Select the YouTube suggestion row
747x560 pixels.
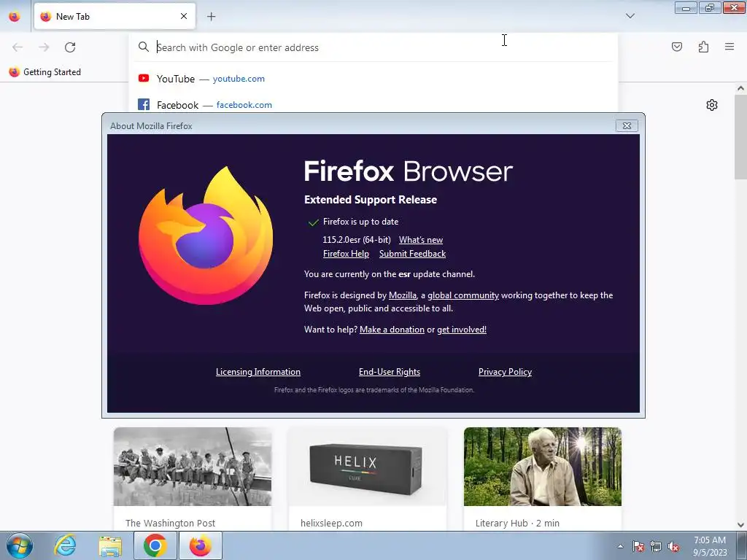pyautogui.click(x=373, y=79)
